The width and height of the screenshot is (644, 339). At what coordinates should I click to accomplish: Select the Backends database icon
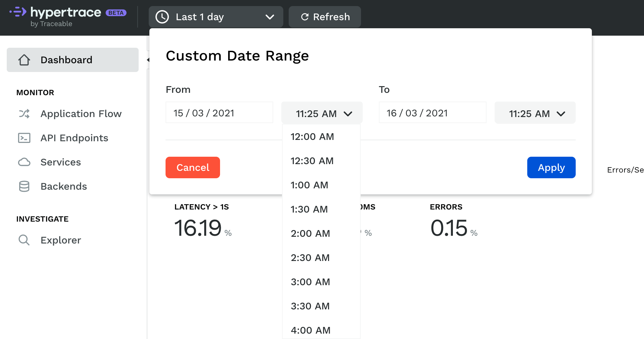point(24,186)
